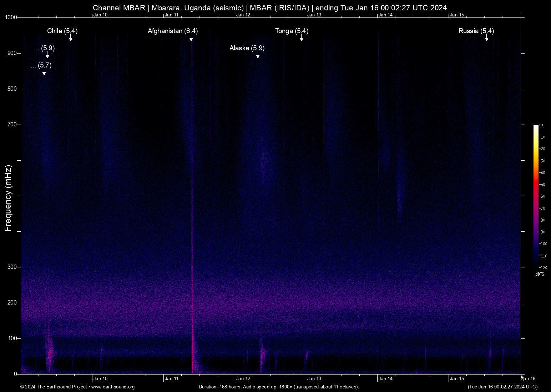Click the Duration=168 hours caption text
551x392 pixels.
279,387
